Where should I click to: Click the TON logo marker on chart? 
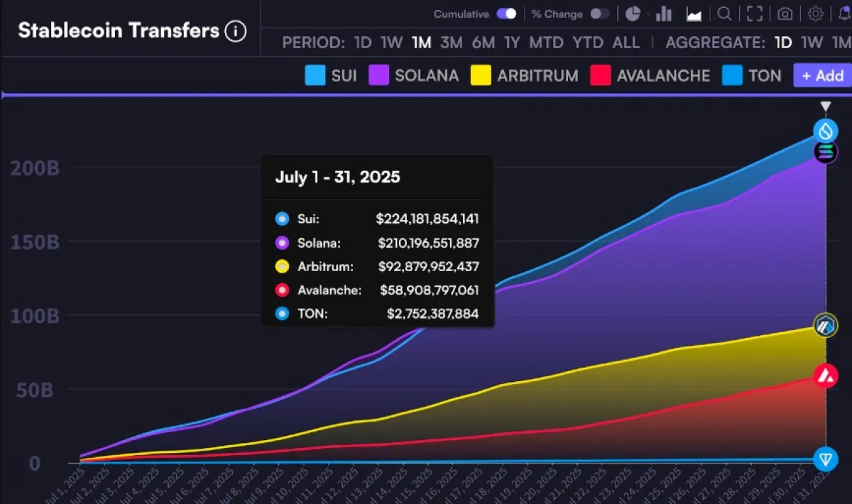(x=825, y=458)
